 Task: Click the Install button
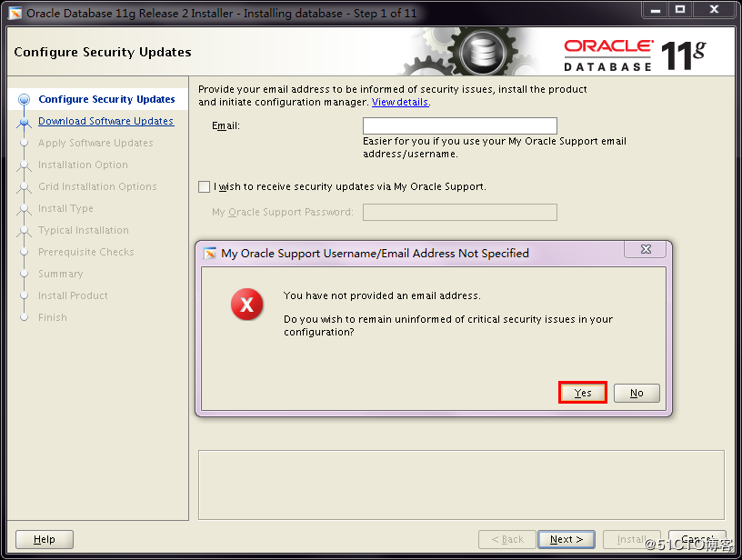pyautogui.click(x=632, y=539)
